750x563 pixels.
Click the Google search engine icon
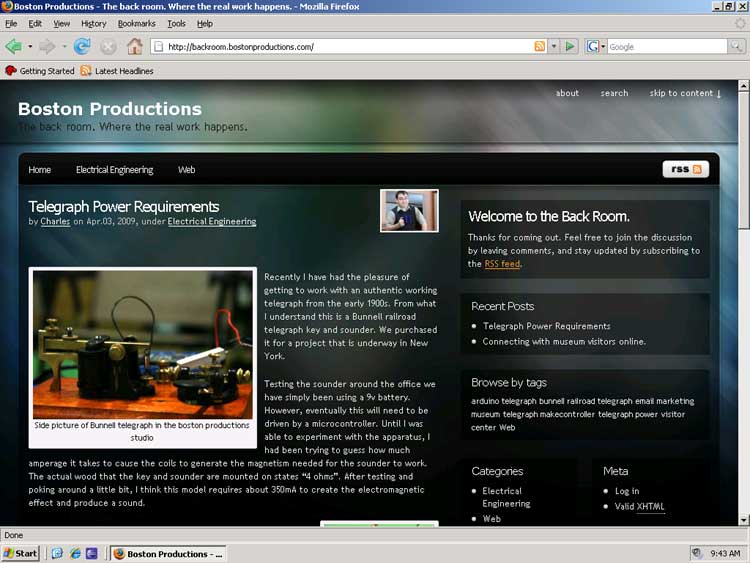point(592,46)
